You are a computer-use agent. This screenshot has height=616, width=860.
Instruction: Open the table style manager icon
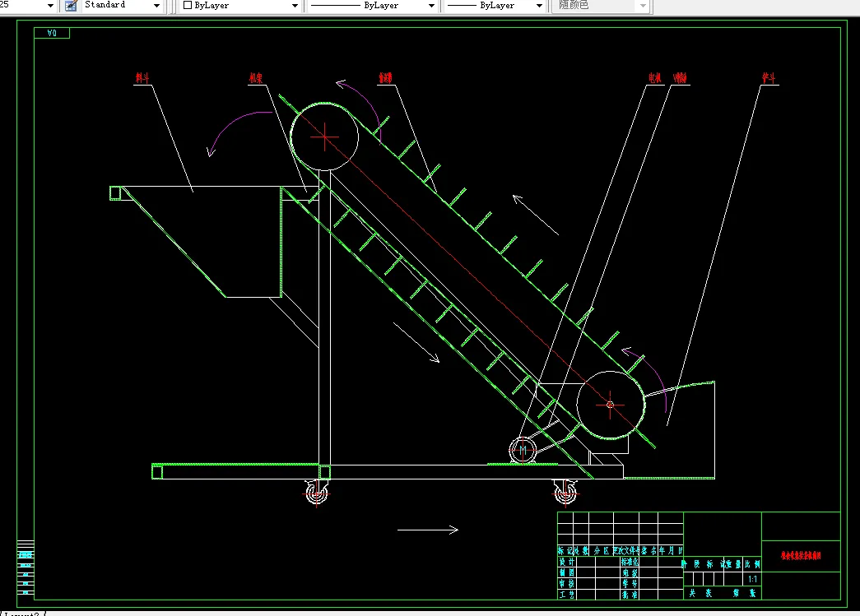(x=71, y=6)
